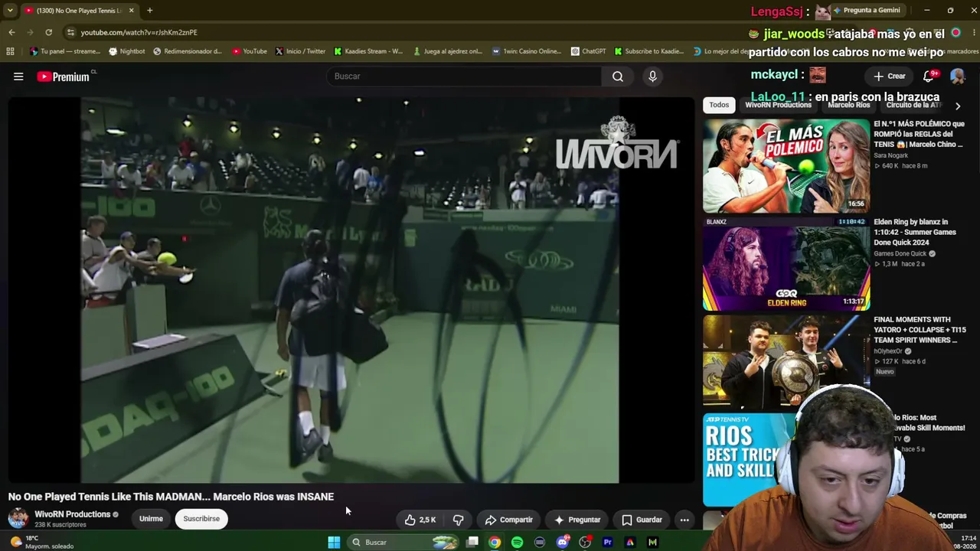
Task: Save the video with Guardar
Action: [x=642, y=520]
